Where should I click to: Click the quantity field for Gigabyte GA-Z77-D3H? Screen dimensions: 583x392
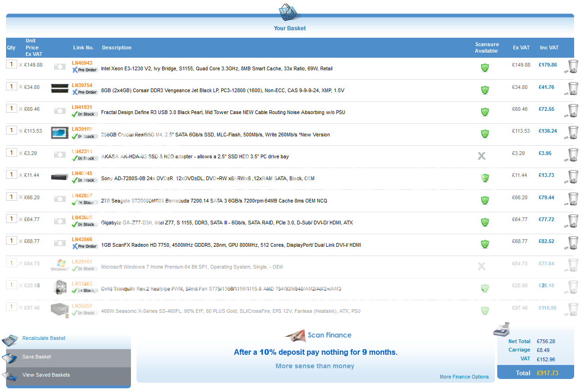click(x=12, y=218)
